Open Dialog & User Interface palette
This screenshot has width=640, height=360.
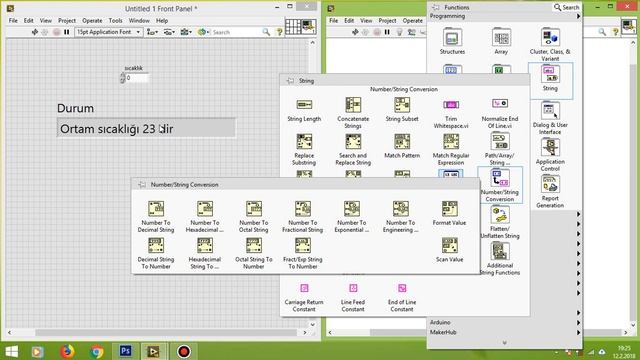[x=550, y=118]
